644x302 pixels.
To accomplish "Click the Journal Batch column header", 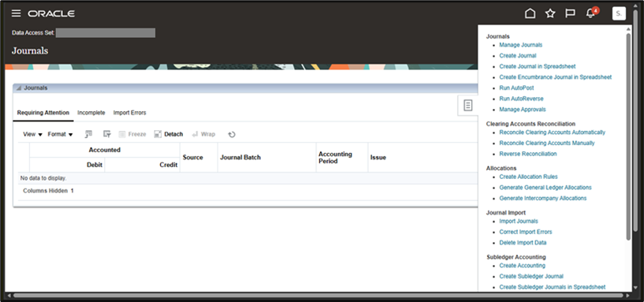I will [266, 158].
